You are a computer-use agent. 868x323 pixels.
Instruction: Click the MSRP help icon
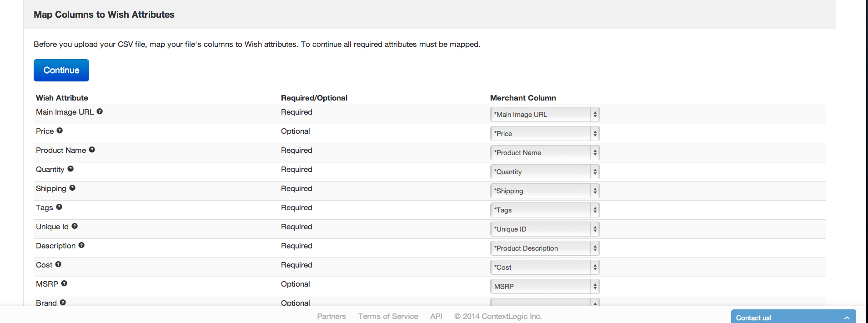pos(64,283)
